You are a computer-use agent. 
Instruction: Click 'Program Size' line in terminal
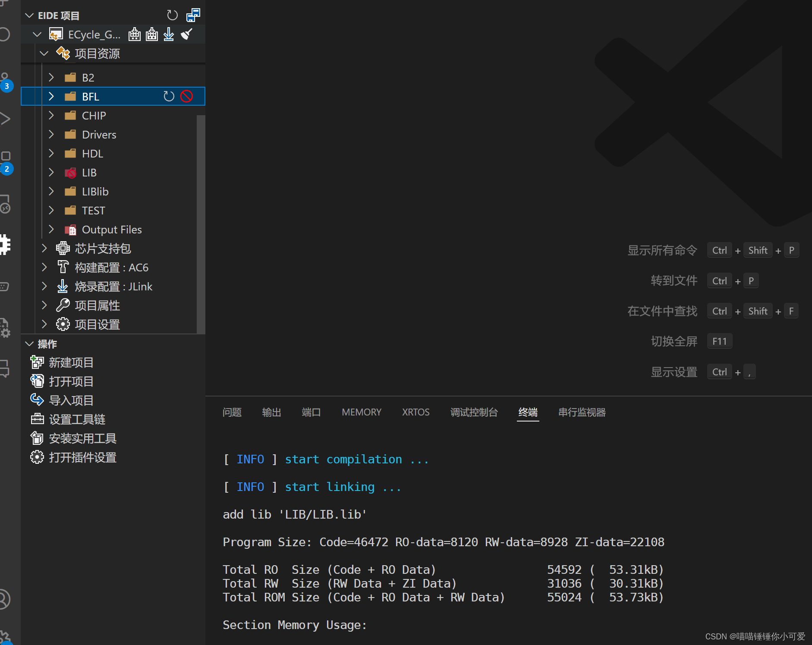[x=444, y=542]
